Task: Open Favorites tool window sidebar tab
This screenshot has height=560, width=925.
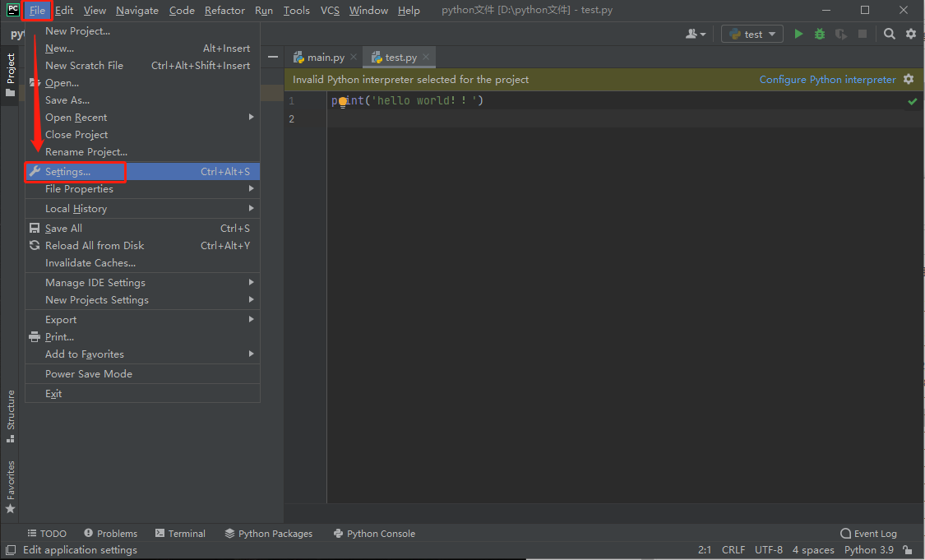Action: [x=10, y=486]
